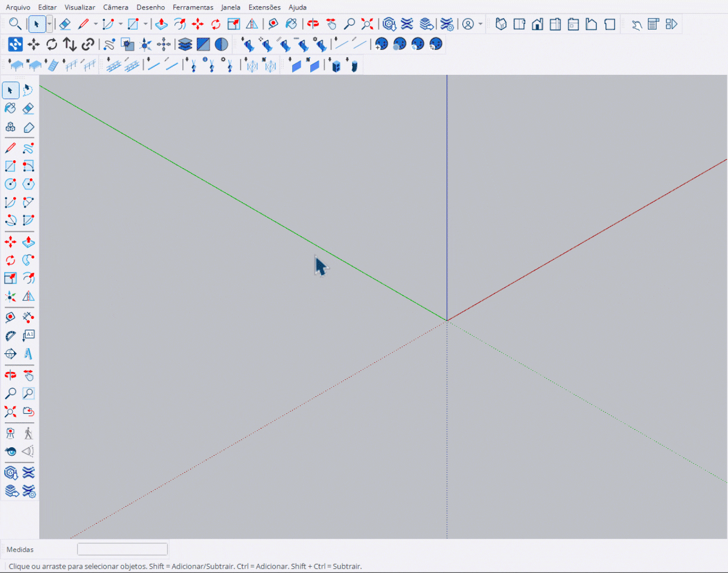Select the Eraser tool
The width and height of the screenshot is (728, 573).
[x=28, y=108]
